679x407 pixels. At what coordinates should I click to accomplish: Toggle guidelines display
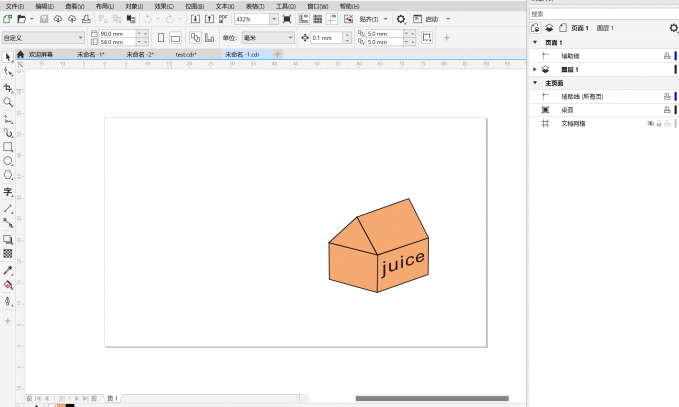[332, 19]
